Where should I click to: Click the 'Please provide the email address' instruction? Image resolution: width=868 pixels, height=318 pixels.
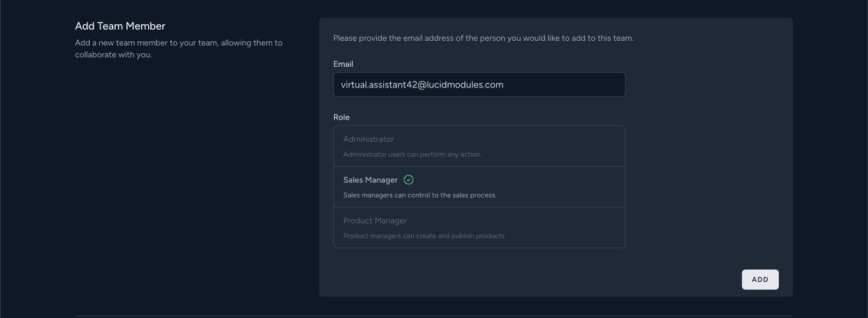tap(483, 38)
